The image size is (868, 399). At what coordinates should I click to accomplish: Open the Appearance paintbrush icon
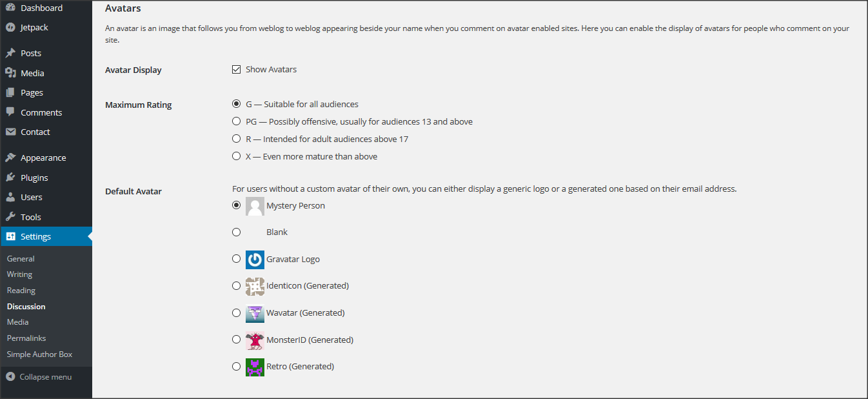coord(10,158)
